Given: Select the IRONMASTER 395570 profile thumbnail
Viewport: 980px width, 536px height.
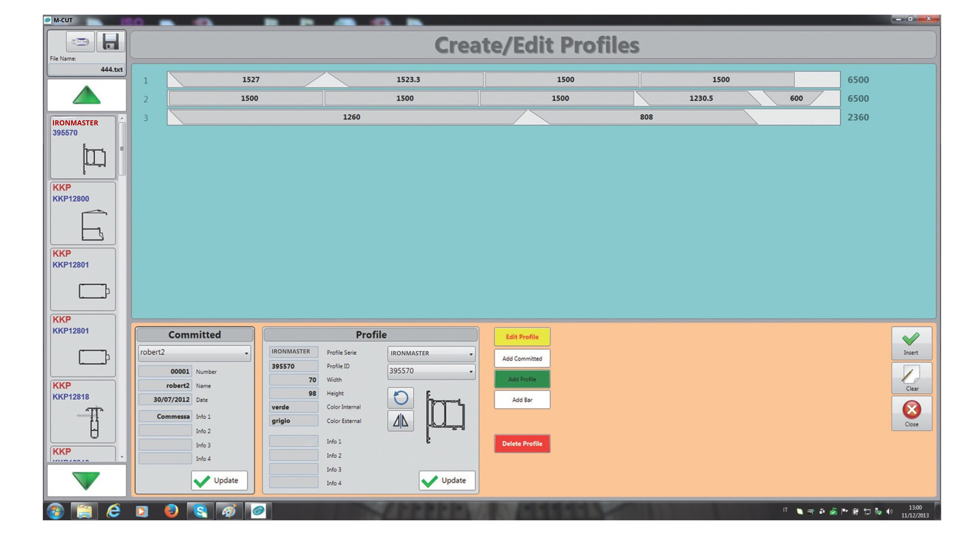Looking at the screenshot, I should pyautogui.click(x=83, y=147).
